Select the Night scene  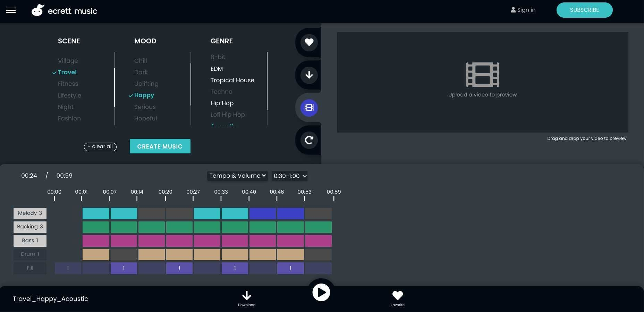66,107
